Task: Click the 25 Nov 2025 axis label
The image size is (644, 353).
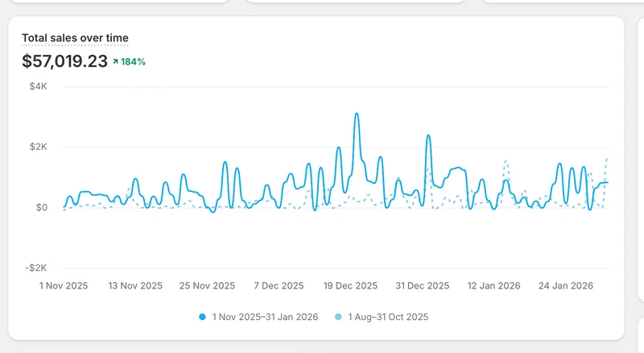Action: (x=207, y=285)
